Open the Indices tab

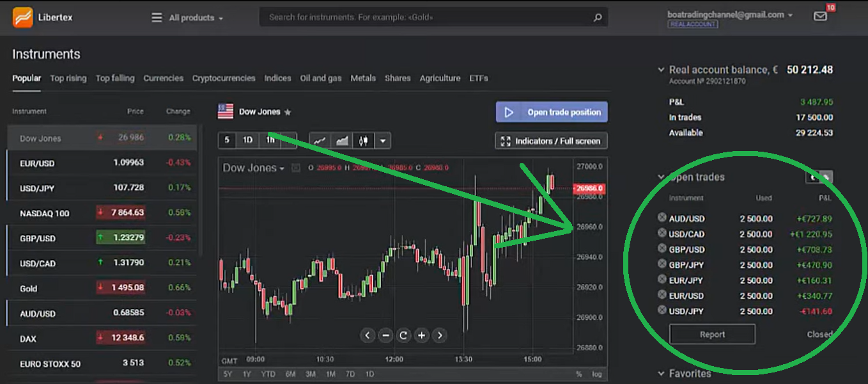(277, 78)
